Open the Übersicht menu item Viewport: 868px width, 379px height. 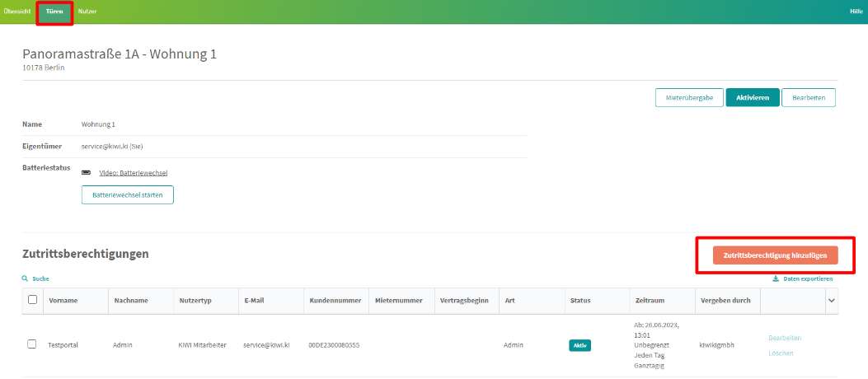(16, 12)
